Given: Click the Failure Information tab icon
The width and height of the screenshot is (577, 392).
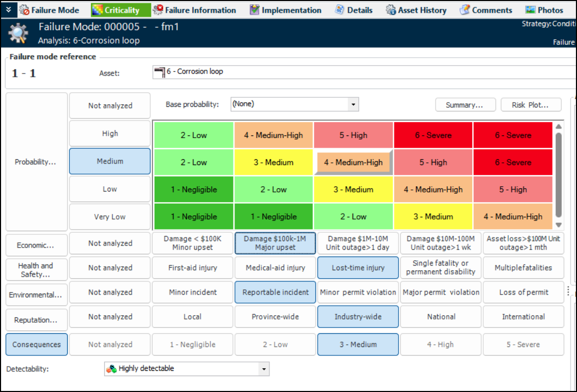Looking at the screenshot, I should [158, 10].
